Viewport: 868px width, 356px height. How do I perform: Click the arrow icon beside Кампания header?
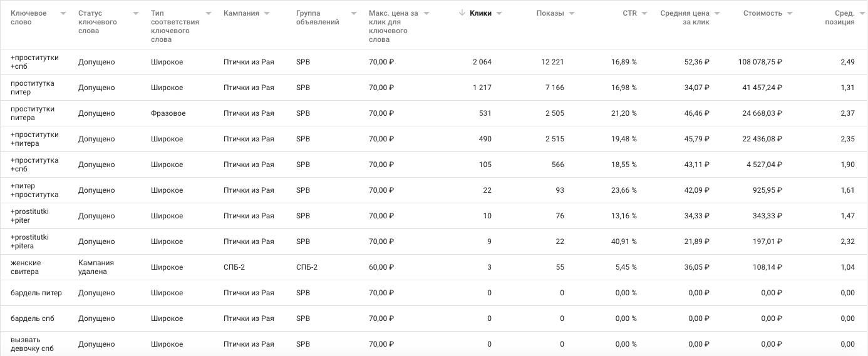pyautogui.click(x=267, y=13)
